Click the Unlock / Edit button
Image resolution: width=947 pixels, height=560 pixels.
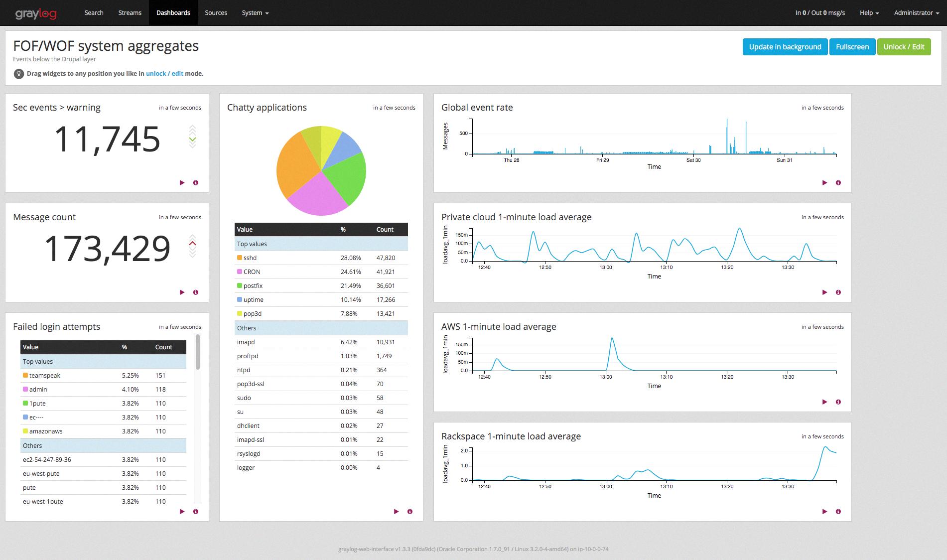tap(904, 47)
